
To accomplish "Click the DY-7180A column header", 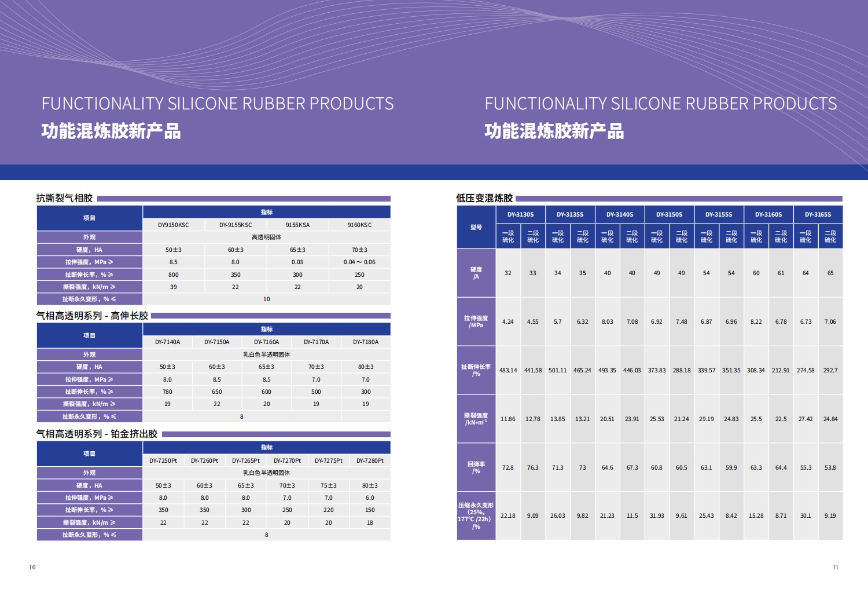I will coord(366,342).
